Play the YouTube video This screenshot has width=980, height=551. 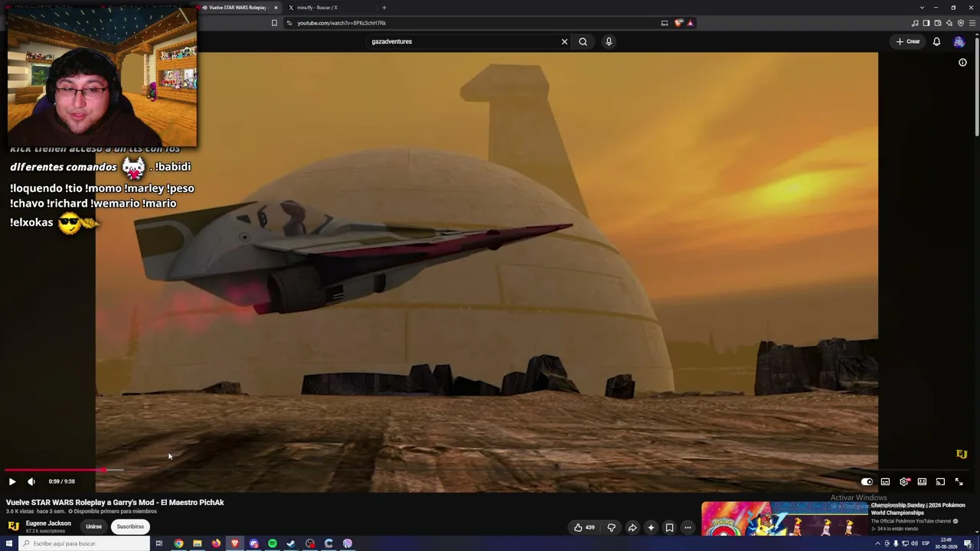click(x=12, y=481)
